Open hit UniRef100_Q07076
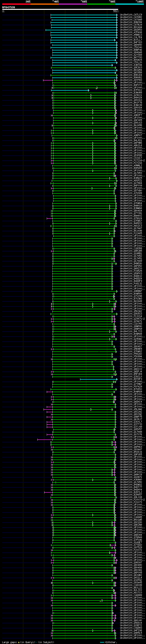 tap(131, 434)
